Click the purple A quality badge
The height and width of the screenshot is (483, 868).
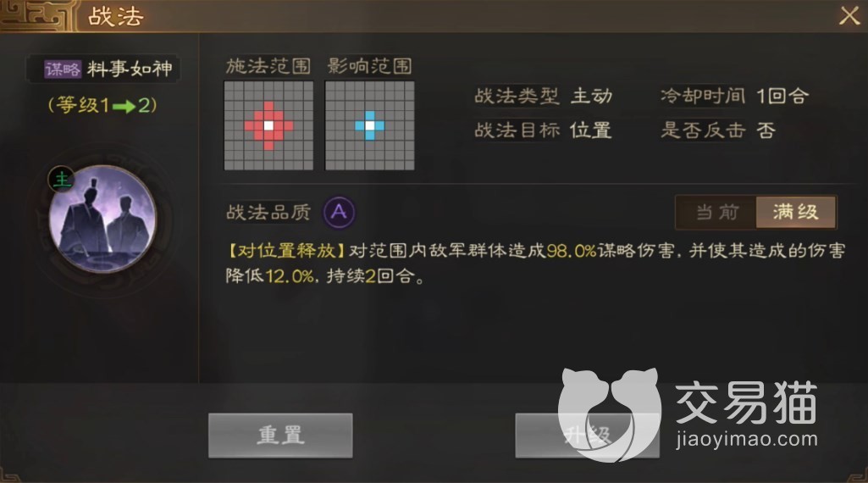[339, 212]
